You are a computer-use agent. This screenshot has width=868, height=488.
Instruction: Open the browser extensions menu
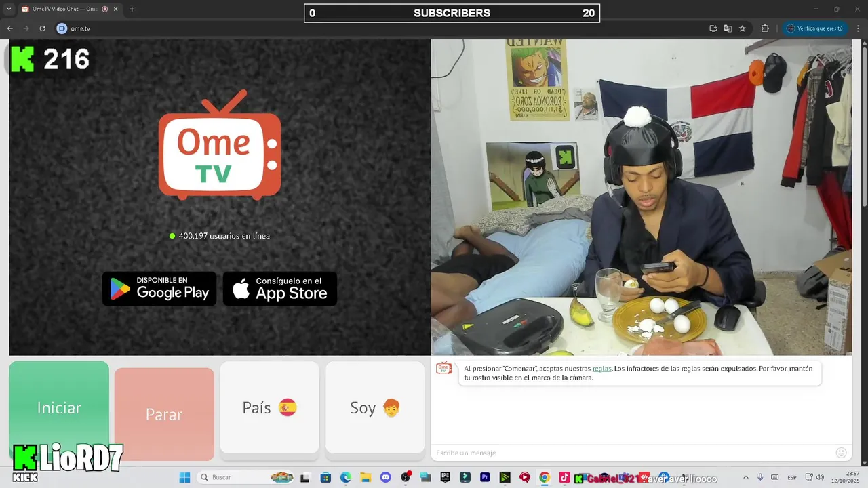coord(765,28)
